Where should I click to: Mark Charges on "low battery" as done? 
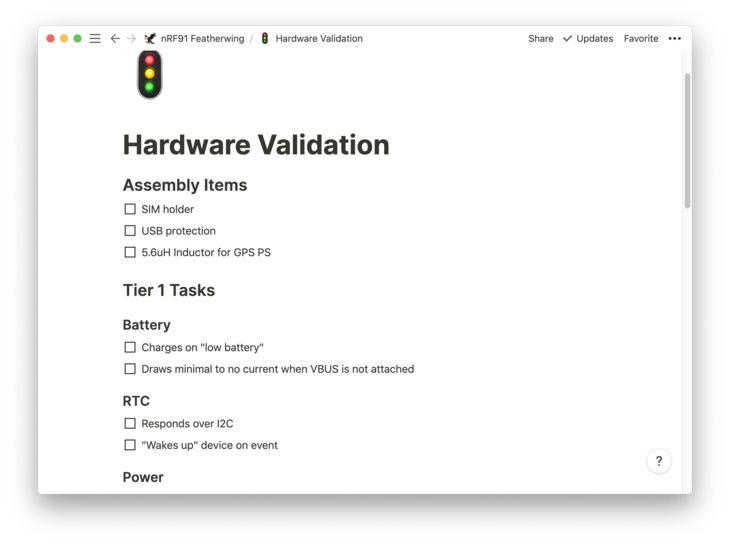pyautogui.click(x=130, y=347)
